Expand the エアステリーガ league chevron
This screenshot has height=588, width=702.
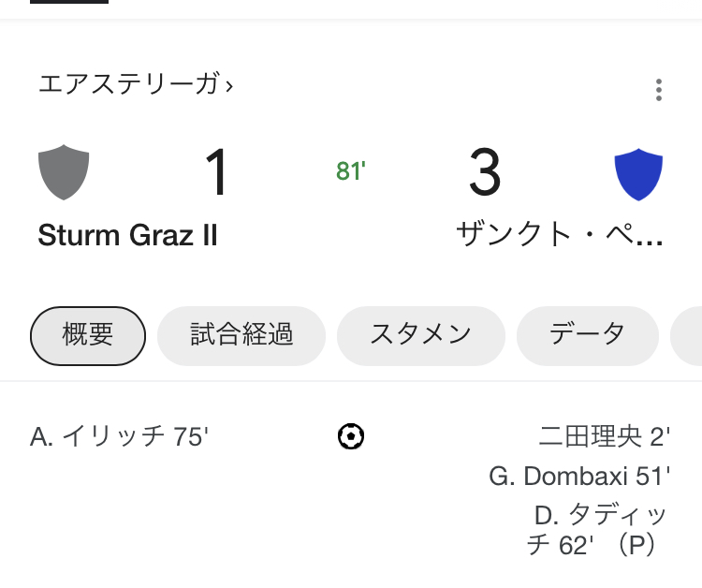(229, 85)
